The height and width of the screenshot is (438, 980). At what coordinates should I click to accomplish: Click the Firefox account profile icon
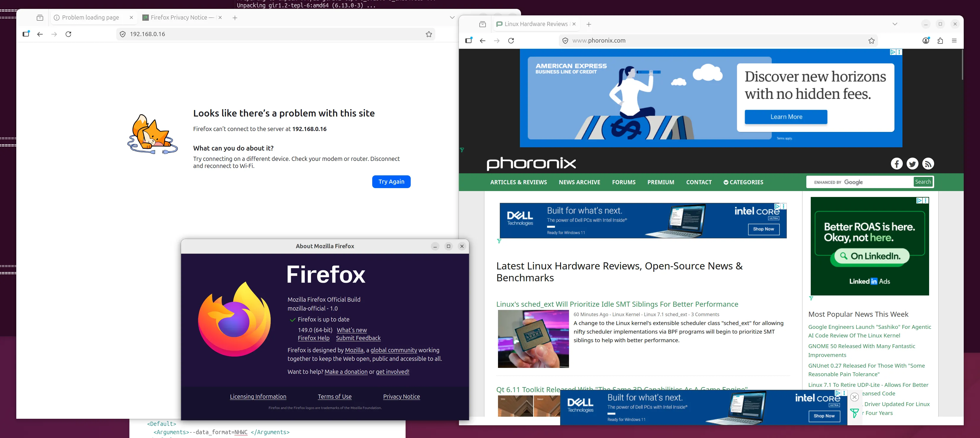[926, 41]
